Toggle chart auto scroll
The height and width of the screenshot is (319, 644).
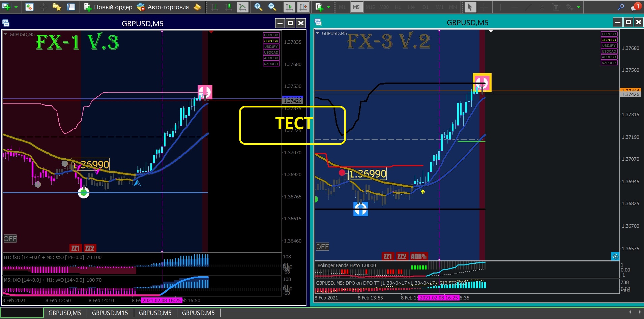pos(289,7)
